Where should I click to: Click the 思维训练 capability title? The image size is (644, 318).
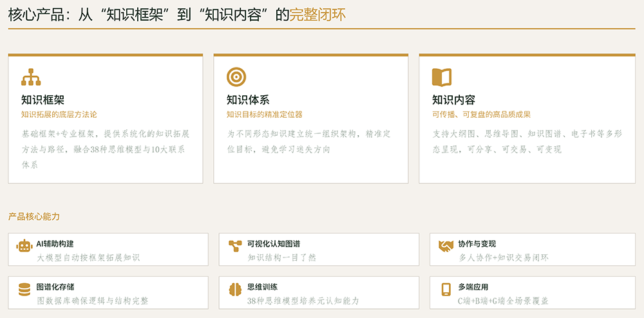[x=263, y=287]
